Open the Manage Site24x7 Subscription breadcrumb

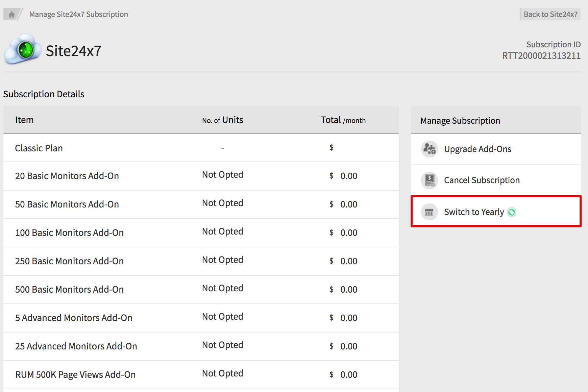coord(78,14)
